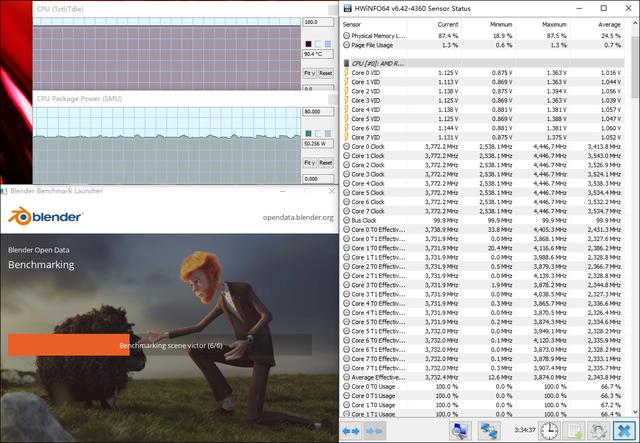
Task: Open sensor settings gear icon
Action: pyautogui.click(x=598, y=430)
